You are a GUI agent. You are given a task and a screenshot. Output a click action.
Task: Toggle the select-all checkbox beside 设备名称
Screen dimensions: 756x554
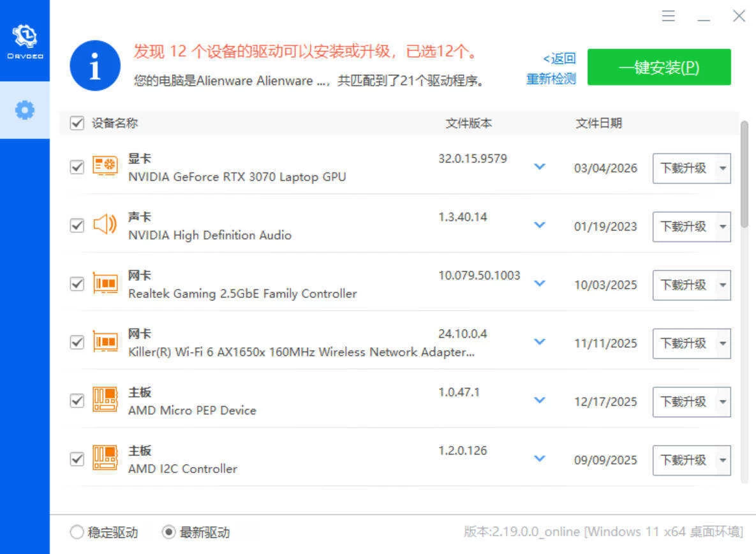click(77, 123)
